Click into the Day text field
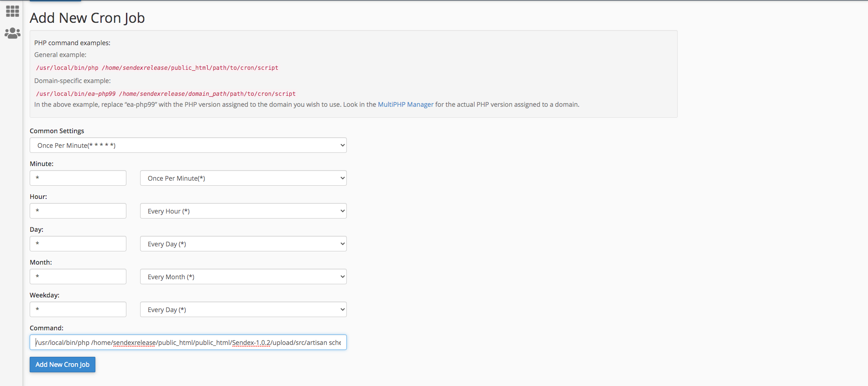868x386 pixels. click(x=78, y=244)
